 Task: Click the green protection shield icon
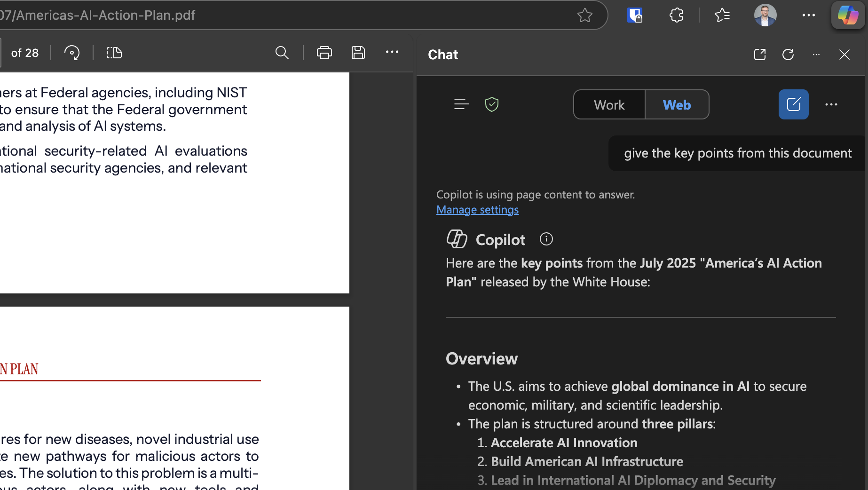pos(492,104)
